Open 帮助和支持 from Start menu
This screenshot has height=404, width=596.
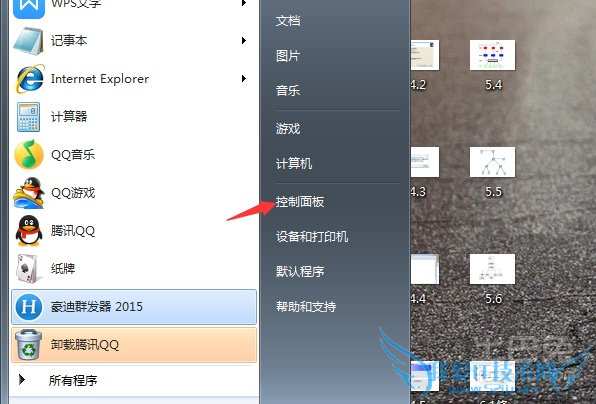[306, 307]
